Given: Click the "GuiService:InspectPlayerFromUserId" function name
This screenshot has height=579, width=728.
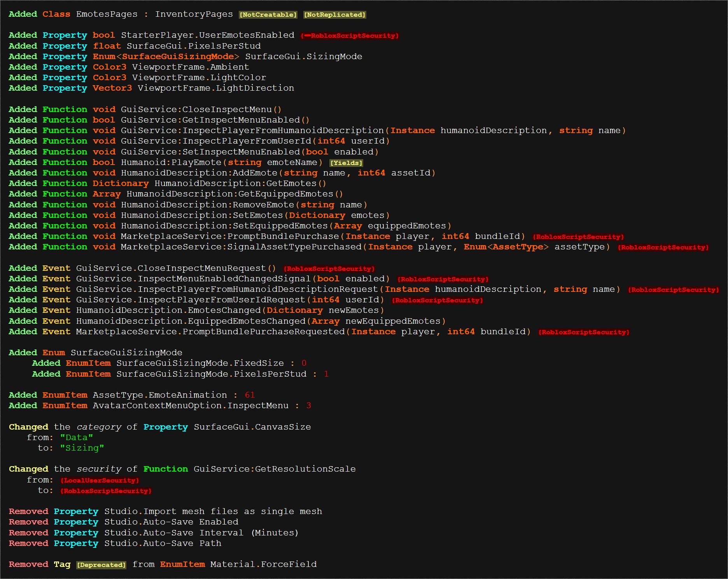Looking at the screenshot, I should pos(216,141).
